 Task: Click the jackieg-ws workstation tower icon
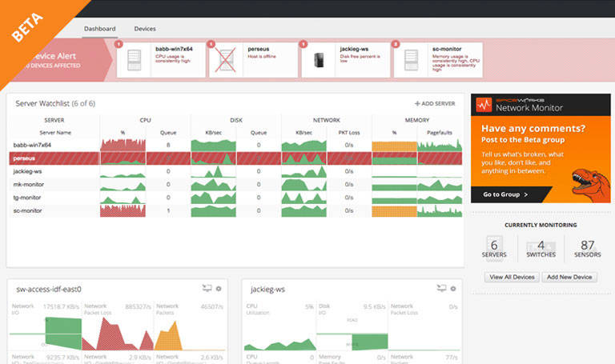point(318,61)
